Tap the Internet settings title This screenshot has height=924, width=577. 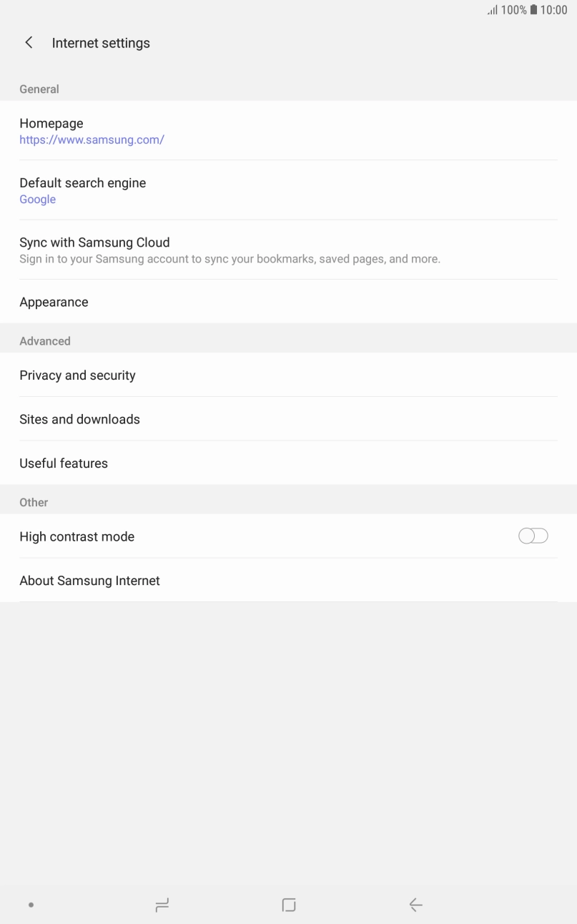101,43
